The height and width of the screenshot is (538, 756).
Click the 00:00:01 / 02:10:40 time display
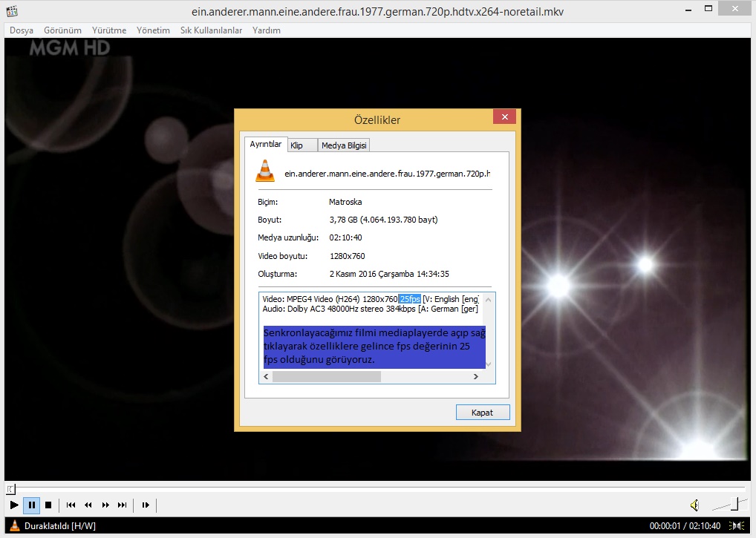[685, 526]
